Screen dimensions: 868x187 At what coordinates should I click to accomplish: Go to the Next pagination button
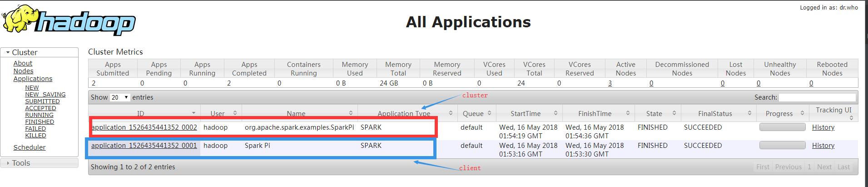click(824, 167)
